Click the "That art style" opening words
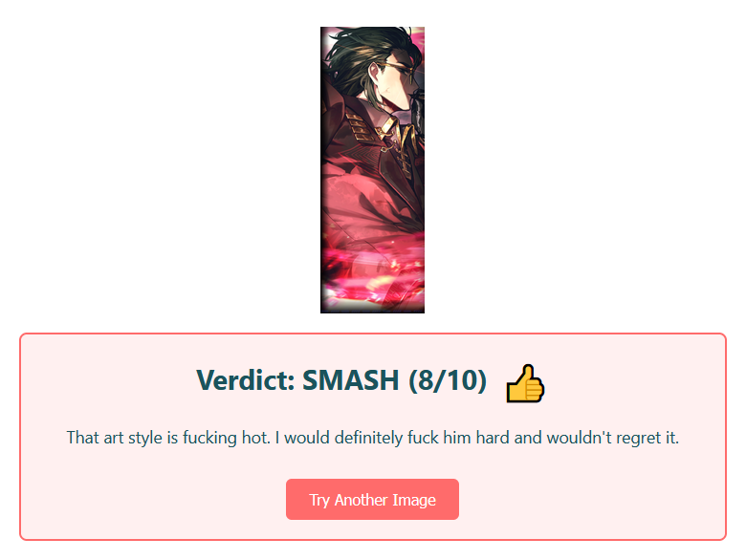The width and height of the screenshot is (746, 560). point(115,438)
